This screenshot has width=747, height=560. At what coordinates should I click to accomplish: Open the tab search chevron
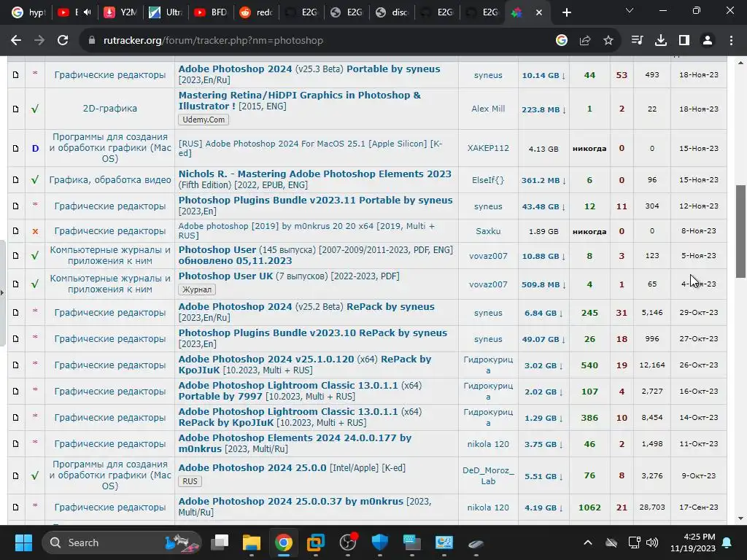[x=630, y=10]
